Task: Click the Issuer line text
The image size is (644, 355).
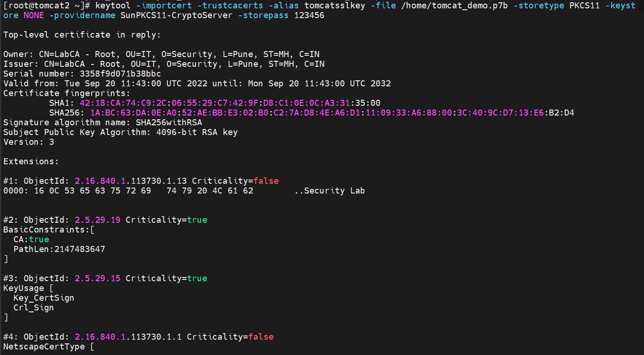Action: tap(164, 64)
